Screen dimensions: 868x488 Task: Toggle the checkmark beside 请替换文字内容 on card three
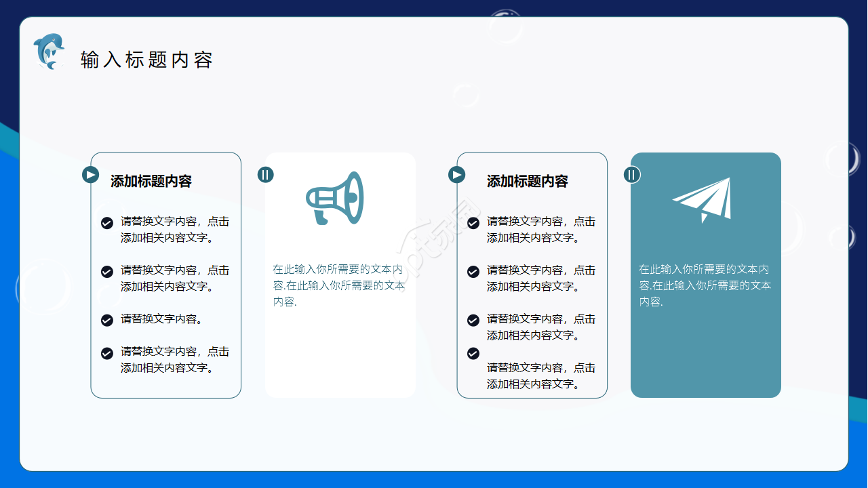473,319
